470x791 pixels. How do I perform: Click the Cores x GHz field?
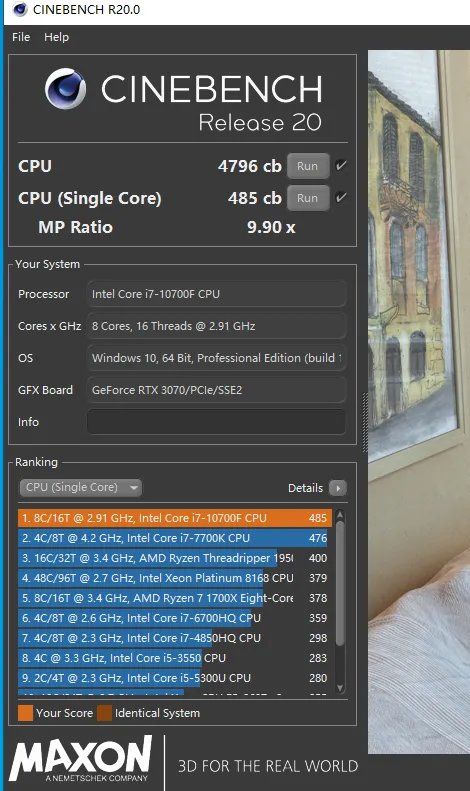pos(216,326)
